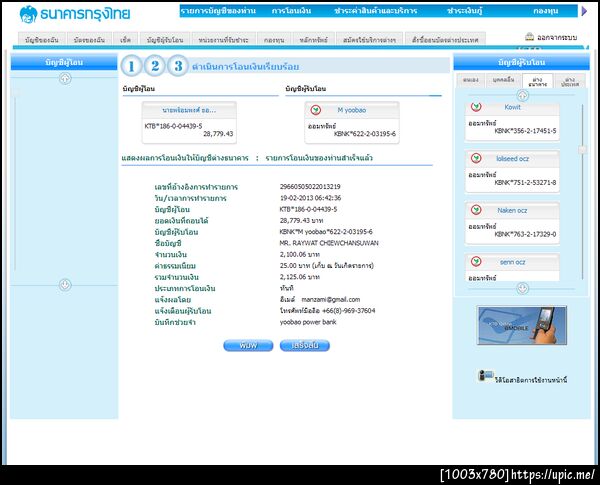The height and width of the screenshot is (485, 600).
Task: Switch to เช็ค tab
Action: [126, 39]
